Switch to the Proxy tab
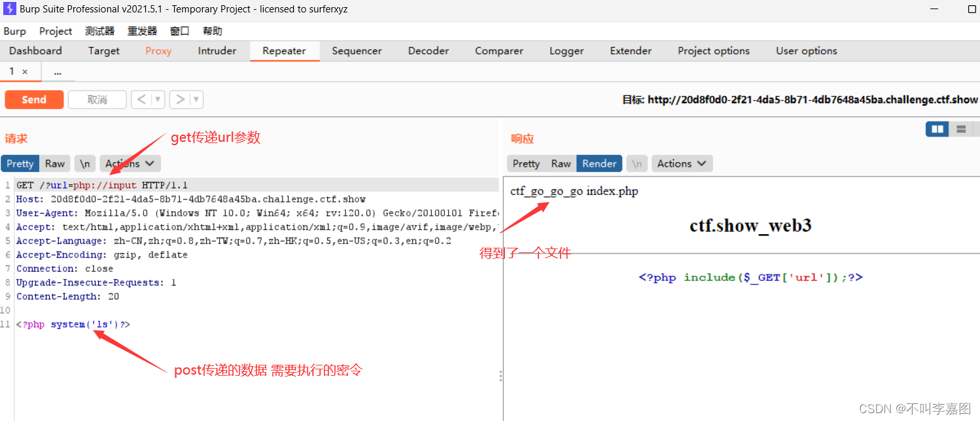 (158, 51)
